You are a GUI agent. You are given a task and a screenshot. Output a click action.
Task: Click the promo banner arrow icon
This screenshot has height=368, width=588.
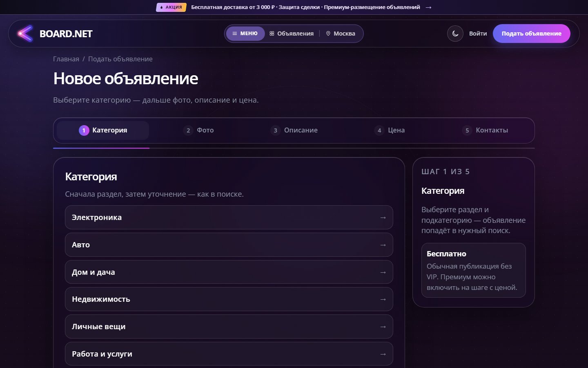[x=428, y=7]
